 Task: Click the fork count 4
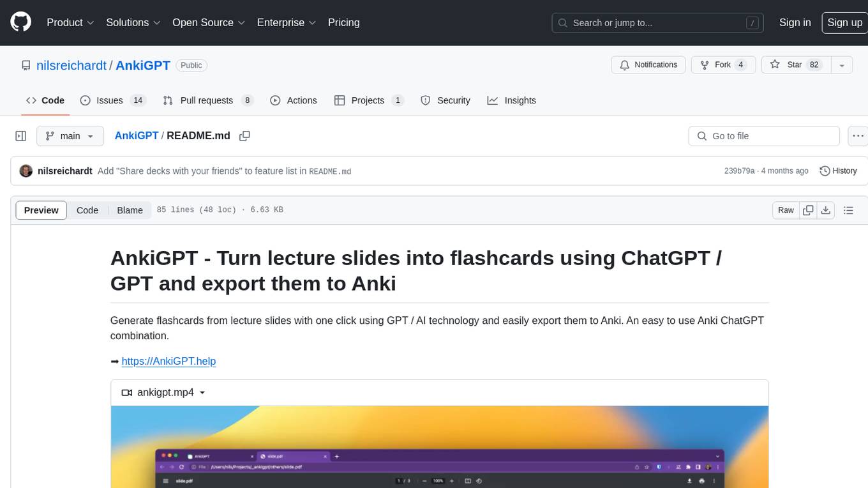(x=740, y=65)
